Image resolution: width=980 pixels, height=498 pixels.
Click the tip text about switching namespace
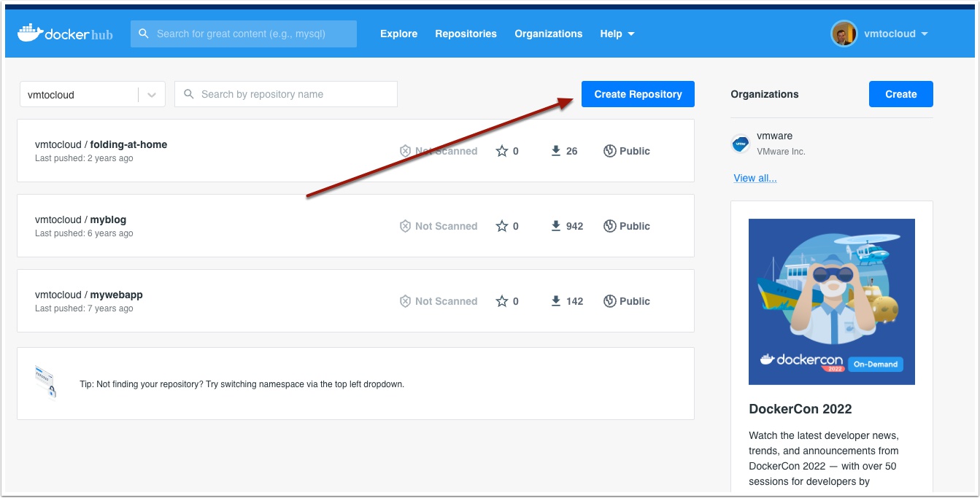[242, 384]
